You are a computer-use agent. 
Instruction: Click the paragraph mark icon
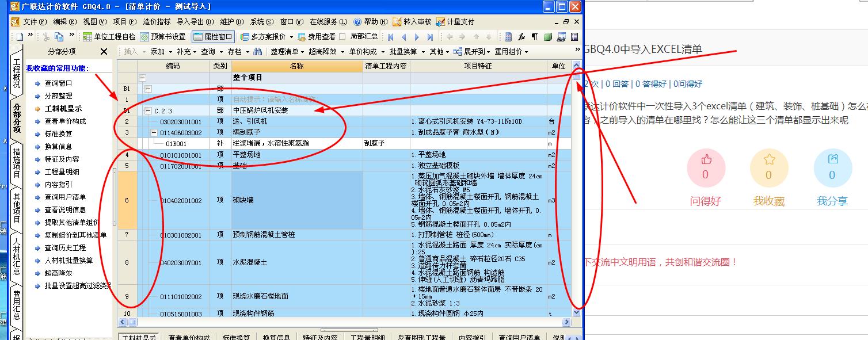[x=534, y=37]
